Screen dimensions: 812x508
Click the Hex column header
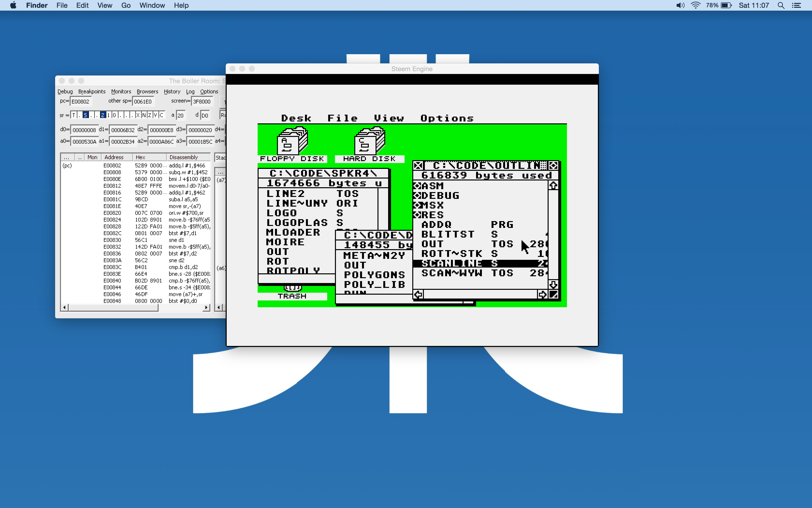click(x=150, y=157)
